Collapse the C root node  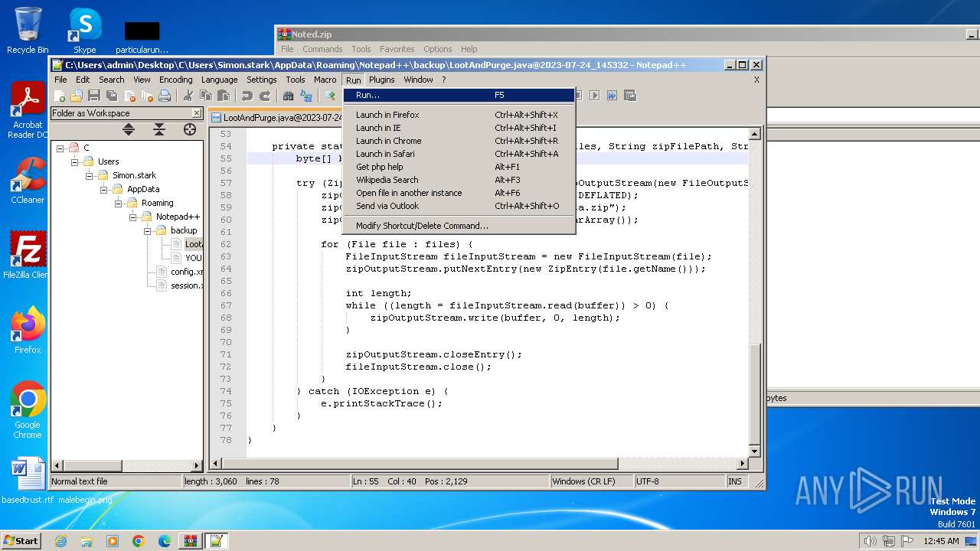[60, 148]
